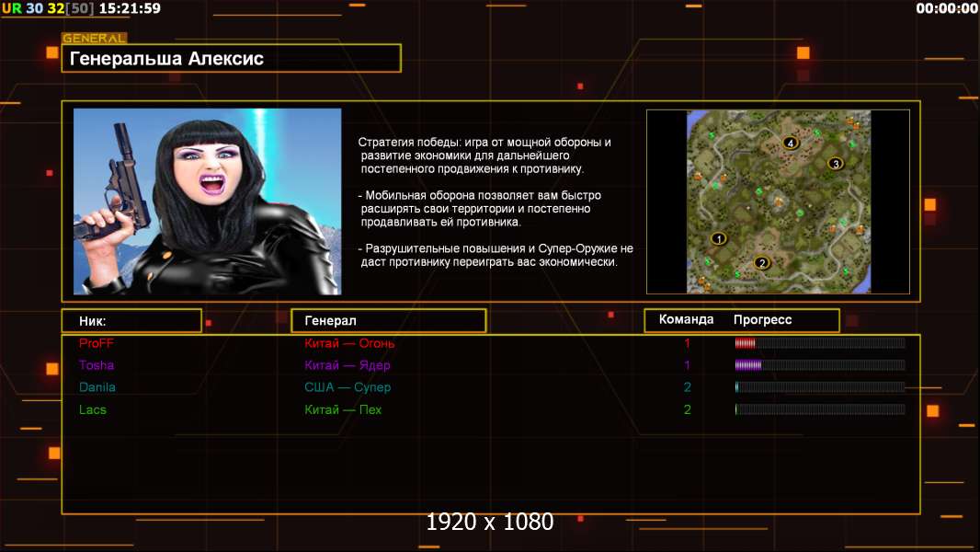Image resolution: width=980 pixels, height=552 pixels.
Task: Select the 'Генеральша Алексис' title box
Action: click(231, 59)
